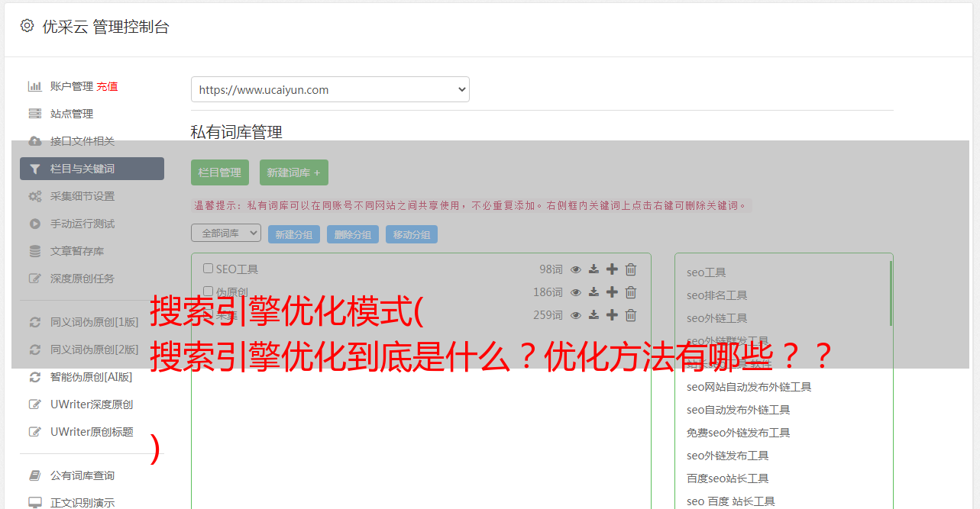This screenshot has width=980, height=509.
Task: Click the 移动分组 button
Action: point(412,234)
